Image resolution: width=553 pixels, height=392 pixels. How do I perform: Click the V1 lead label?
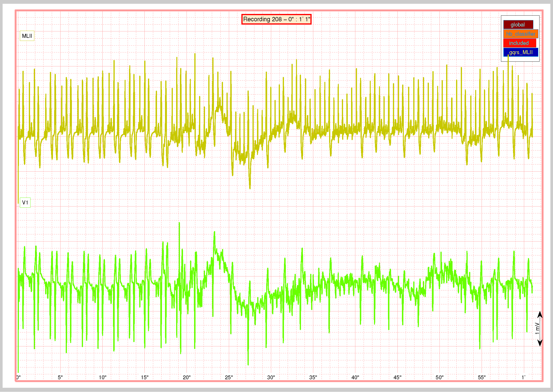pyautogui.click(x=25, y=202)
